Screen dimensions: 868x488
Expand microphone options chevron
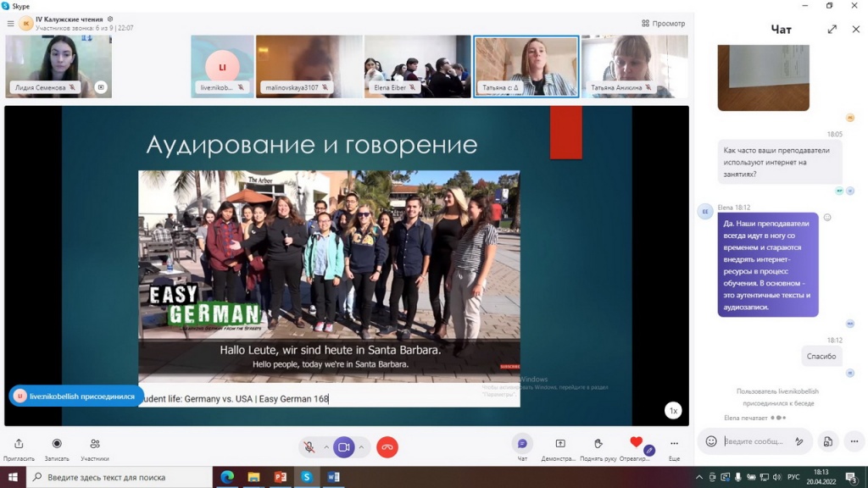pyautogui.click(x=326, y=446)
